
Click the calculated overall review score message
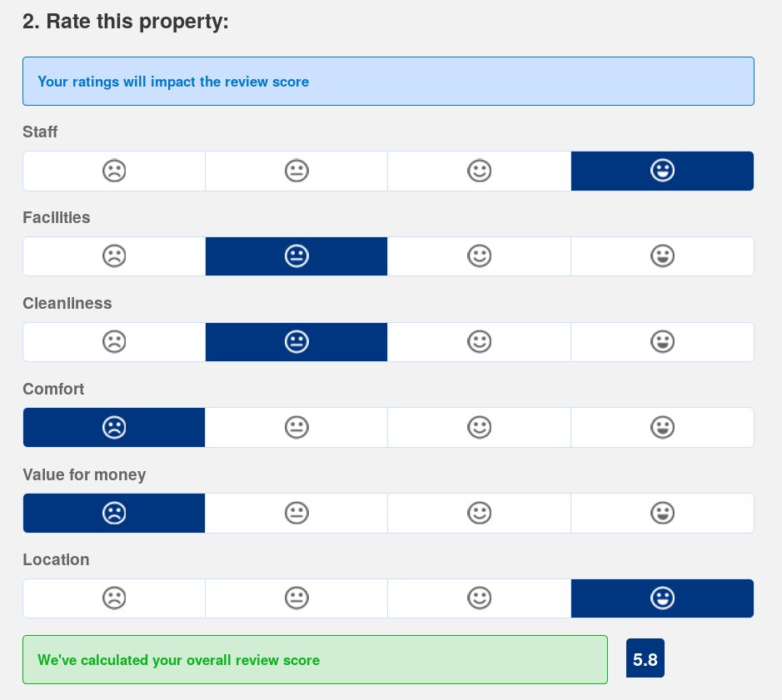point(315,660)
